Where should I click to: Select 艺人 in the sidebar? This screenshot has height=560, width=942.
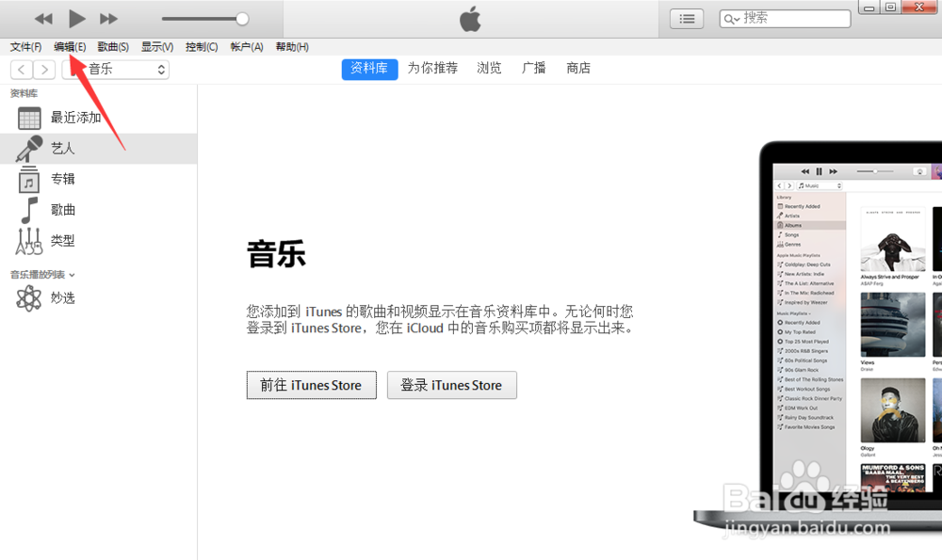(x=99, y=149)
